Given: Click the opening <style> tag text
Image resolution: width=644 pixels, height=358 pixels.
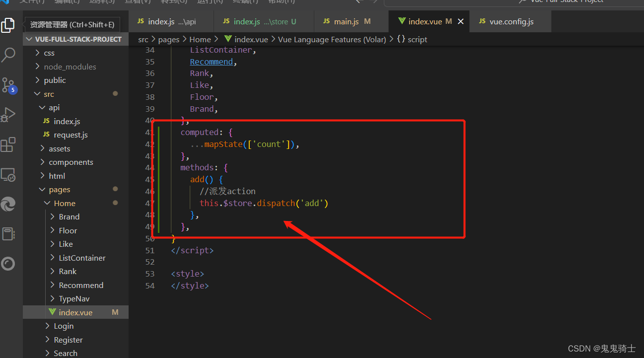Looking at the screenshot, I should click(187, 274).
